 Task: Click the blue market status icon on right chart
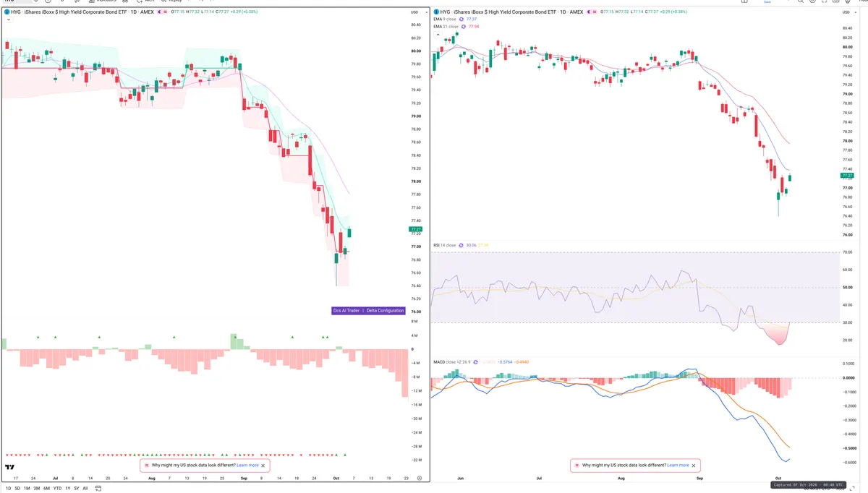click(436, 12)
